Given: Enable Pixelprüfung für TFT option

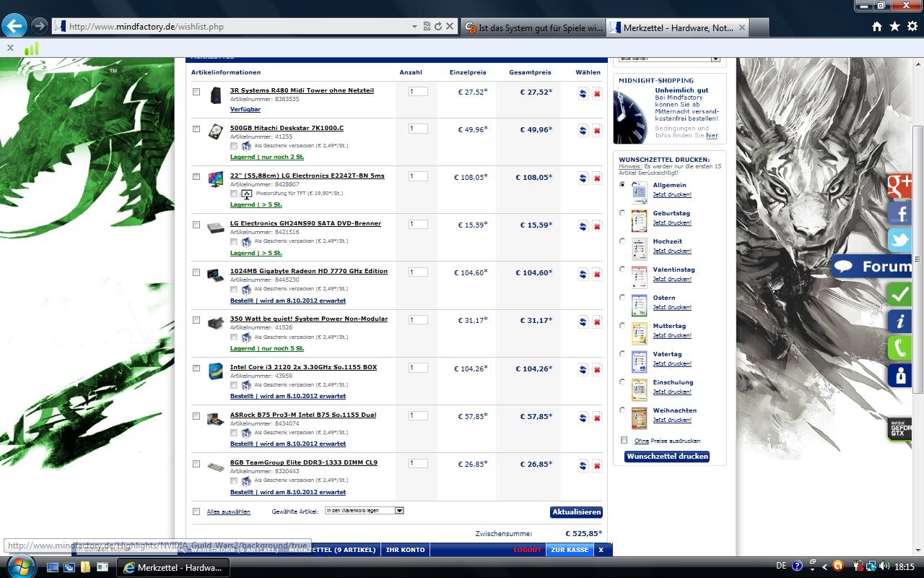Looking at the screenshot, I should click(x=234, y=194).
